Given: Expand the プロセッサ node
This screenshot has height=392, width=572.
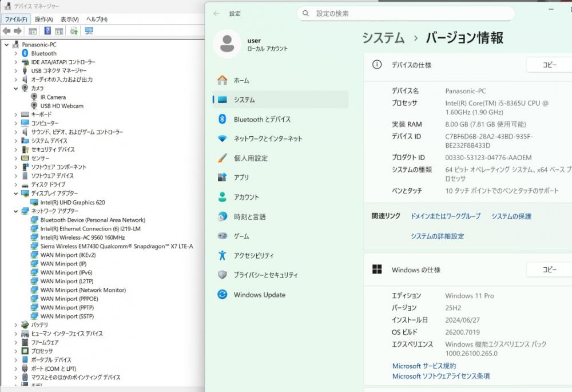Looking at the screenshot, I should tap(15, 351).
